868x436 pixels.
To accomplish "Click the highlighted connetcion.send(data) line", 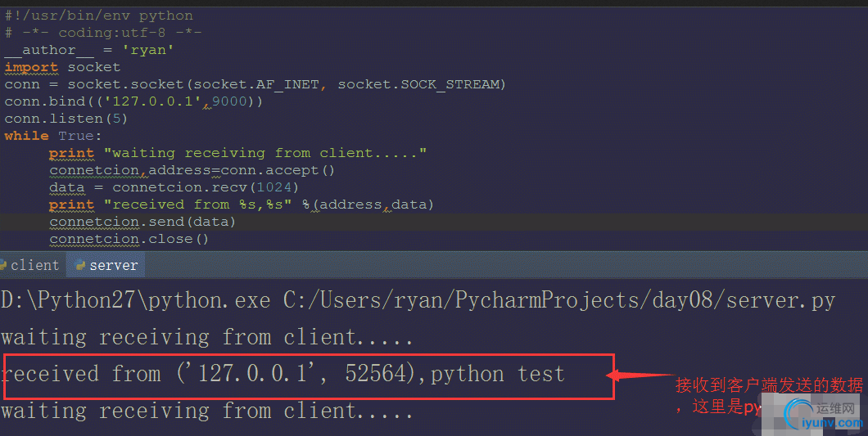I will (142, 222).
